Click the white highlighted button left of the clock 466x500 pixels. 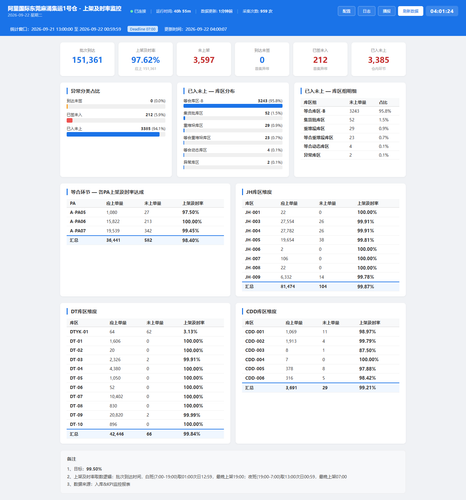(410, 11)
